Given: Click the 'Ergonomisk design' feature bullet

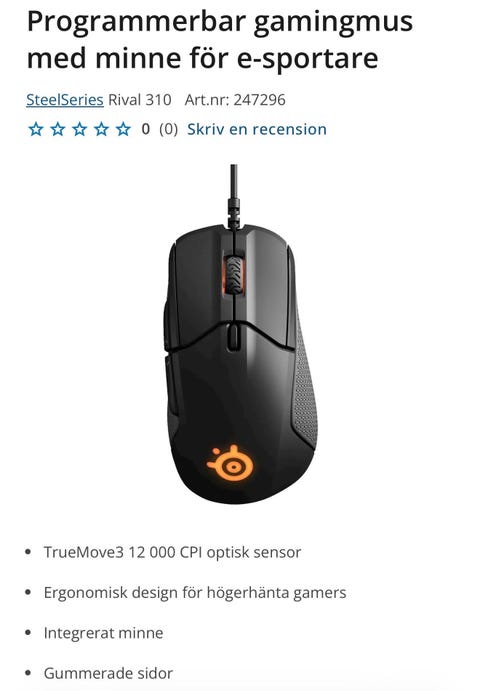Looking at the screenshot, I should (x=195, y=593).
